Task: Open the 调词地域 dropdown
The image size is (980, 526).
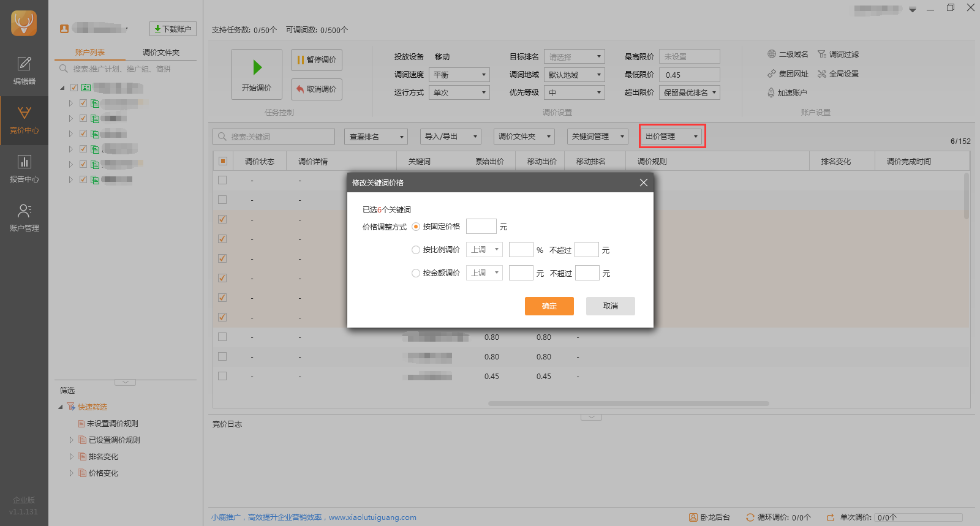Action: point(575,75)
